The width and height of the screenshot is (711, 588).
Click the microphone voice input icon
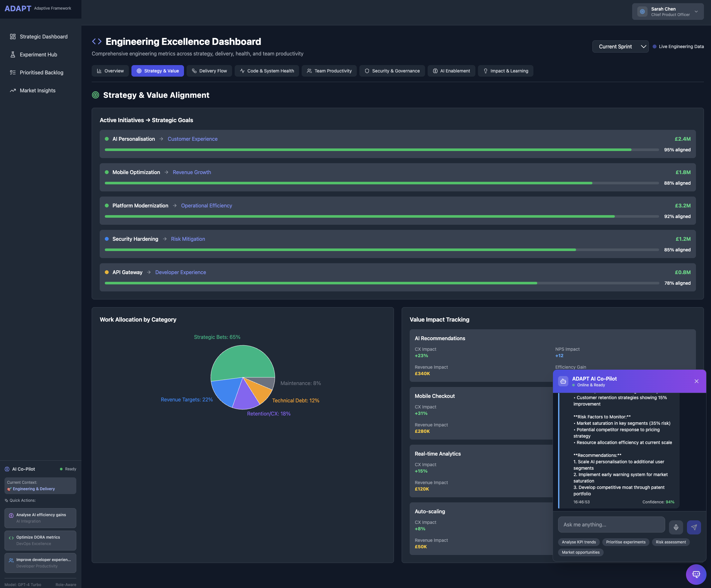[676, 527]
